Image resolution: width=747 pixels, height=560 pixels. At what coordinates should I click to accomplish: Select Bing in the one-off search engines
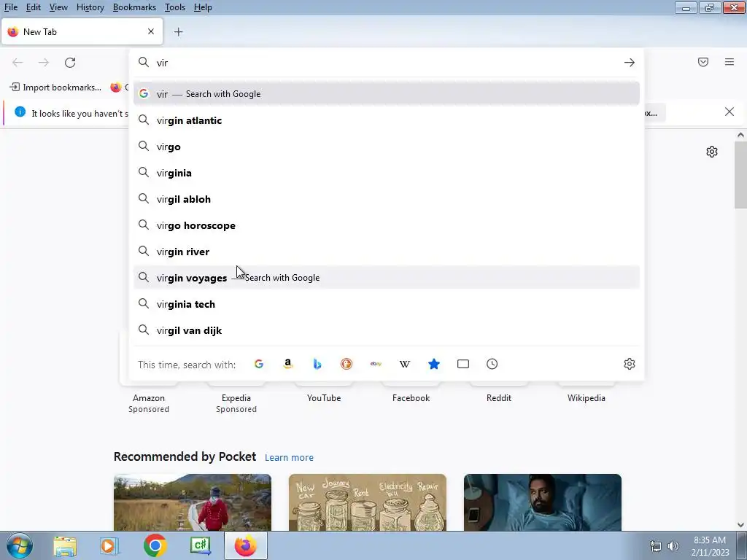tap(317, 365)
